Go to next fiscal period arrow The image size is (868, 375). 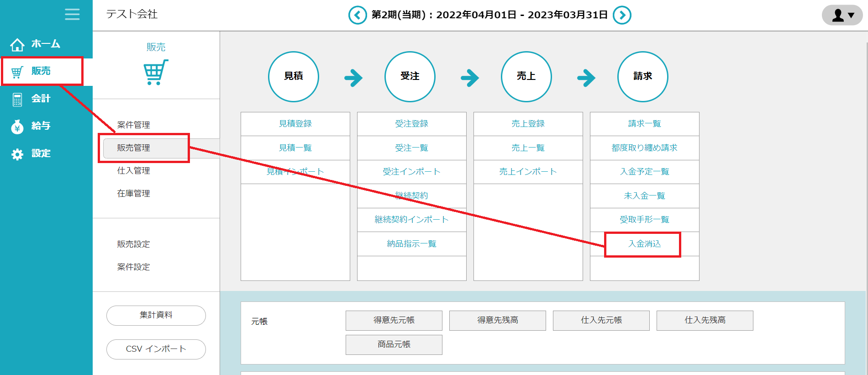click(622, 15)
